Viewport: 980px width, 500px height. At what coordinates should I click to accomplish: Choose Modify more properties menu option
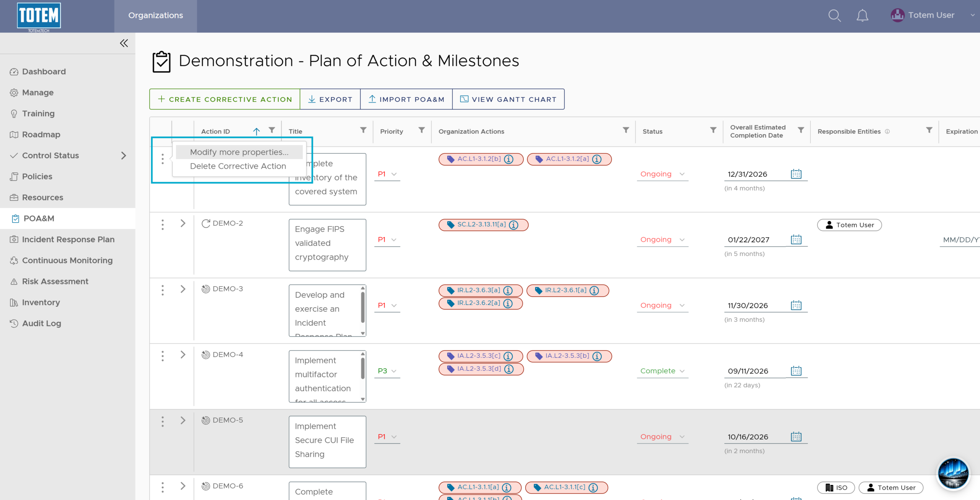pyautogui.click(x=239, y=152)
